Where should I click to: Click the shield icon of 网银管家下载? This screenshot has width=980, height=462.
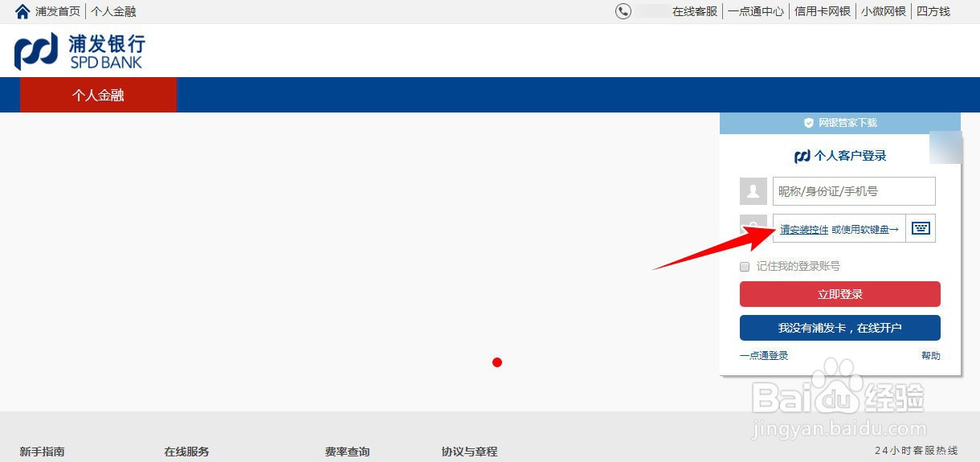click(x=809, y=123)
